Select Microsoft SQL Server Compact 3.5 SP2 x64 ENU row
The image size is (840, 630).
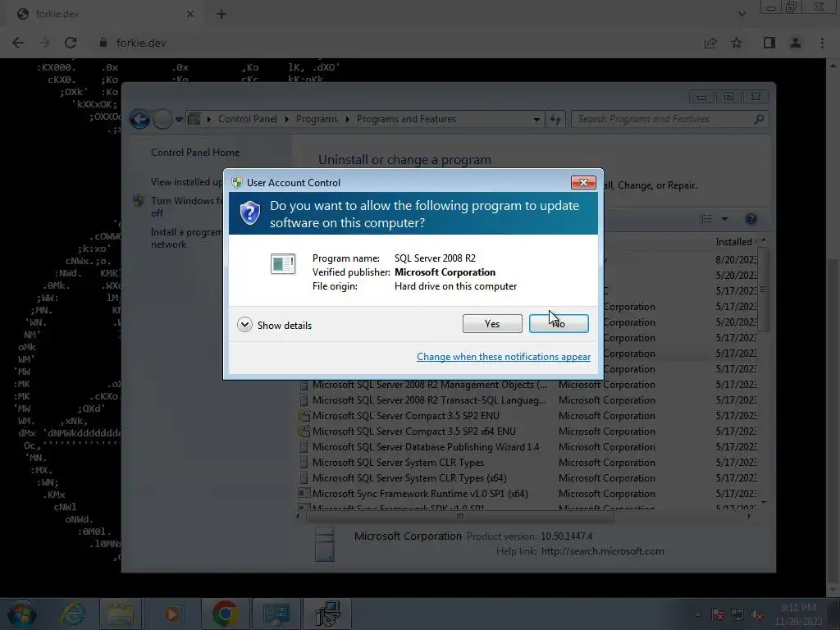pyautogui.click(x=527, y=431)
